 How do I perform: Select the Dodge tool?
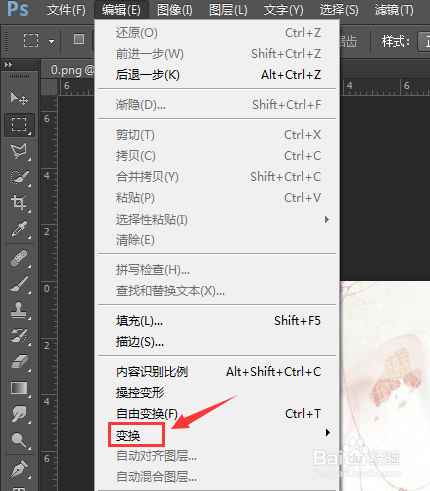[19, 440]
